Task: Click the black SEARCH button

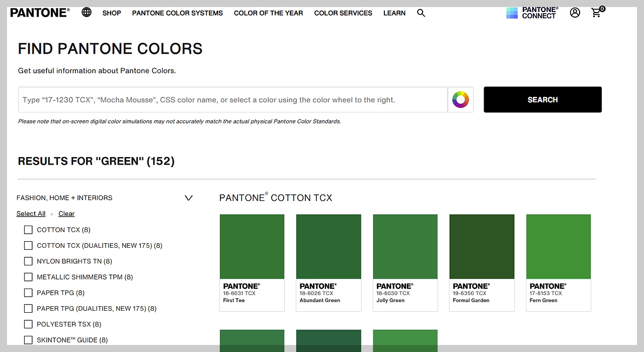Action: [542, 100]
